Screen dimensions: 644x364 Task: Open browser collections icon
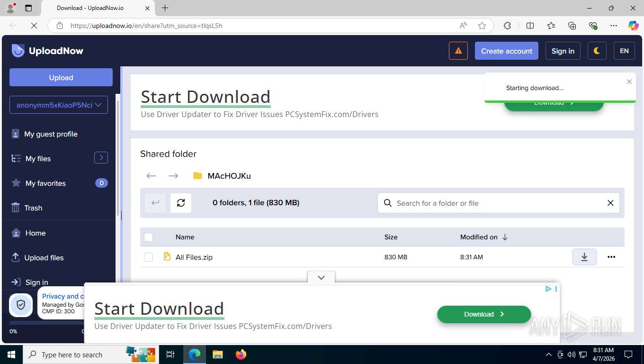572,26
